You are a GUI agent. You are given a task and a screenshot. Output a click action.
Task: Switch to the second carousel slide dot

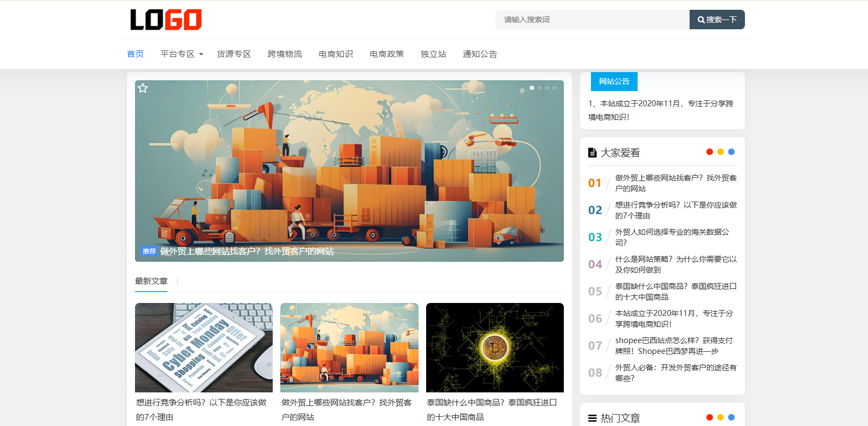pos(539,88)
